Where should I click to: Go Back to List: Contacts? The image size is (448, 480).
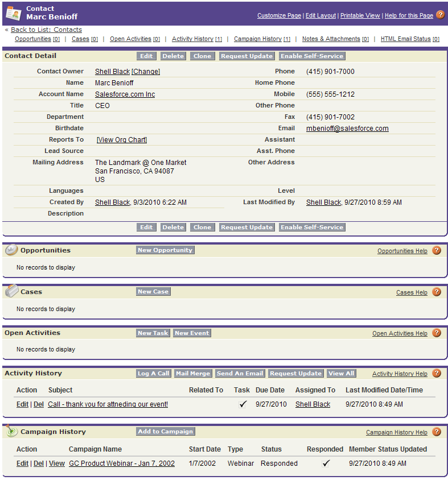(46, 30)
